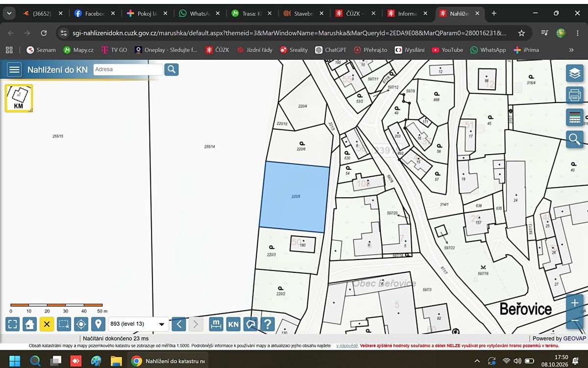
Task: Click parcel label 255/14 on map
Action: pyautogui.click(x=210, y=147)
